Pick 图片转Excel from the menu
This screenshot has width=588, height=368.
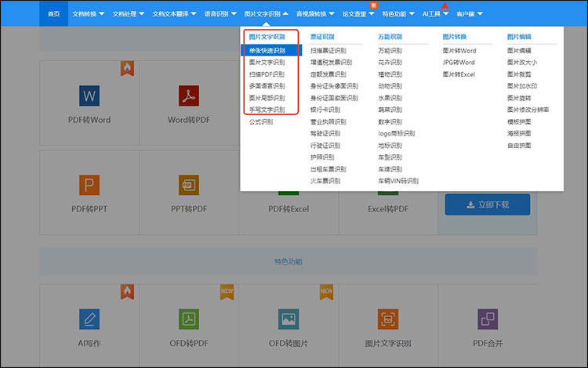tap(459, 74)
